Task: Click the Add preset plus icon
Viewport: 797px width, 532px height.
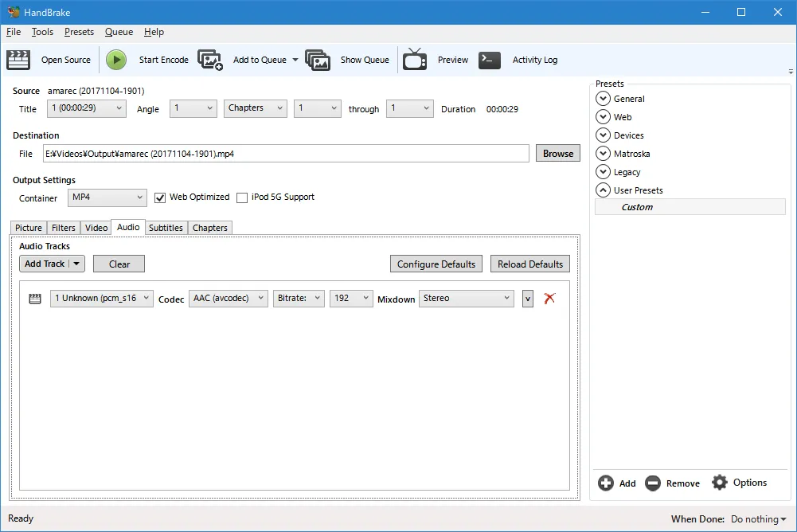Action: pyautogui.click(x=606, y=483)
